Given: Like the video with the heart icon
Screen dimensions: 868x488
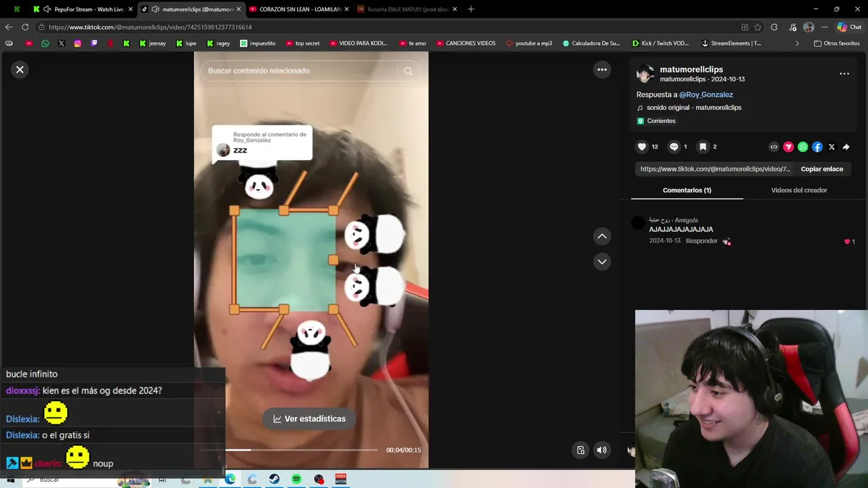Looking at the screenshot, I should click(642, 146).
